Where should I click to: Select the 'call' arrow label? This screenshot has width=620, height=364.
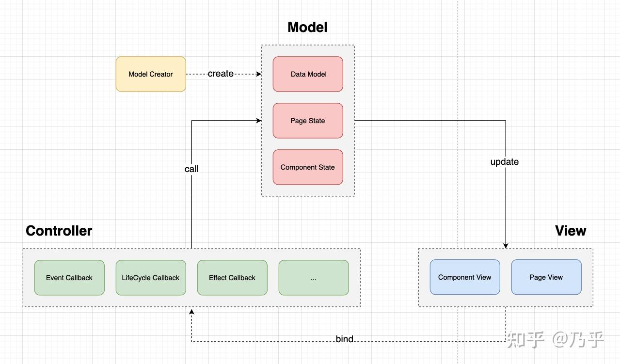click(x=191, y=169)
